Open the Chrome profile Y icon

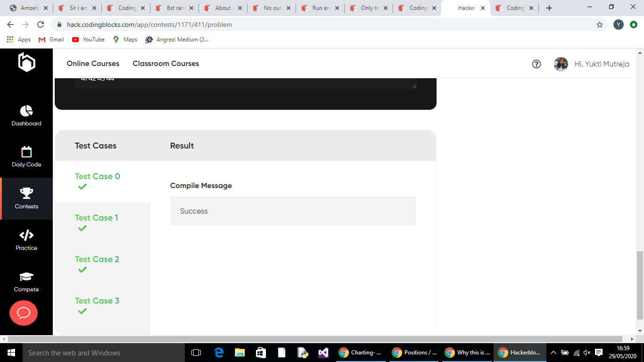[x=619, y=25]
